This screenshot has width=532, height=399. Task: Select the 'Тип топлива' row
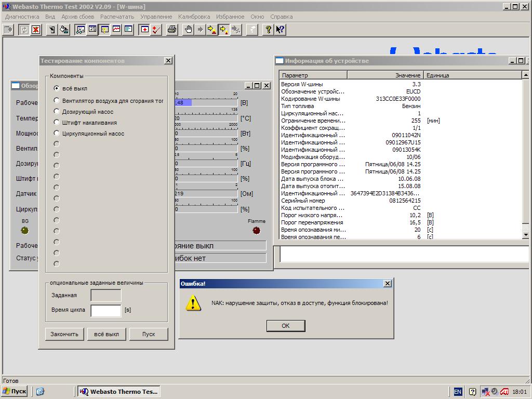coord(401,106)
